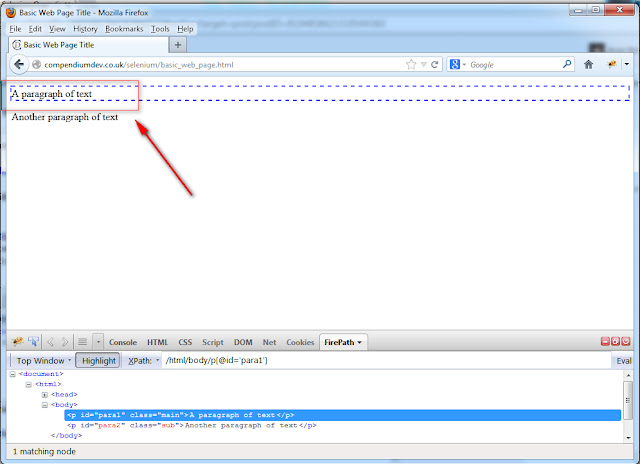Click 'Another paragraph of text' on the page
640x464 pixels.
(64, 117)
